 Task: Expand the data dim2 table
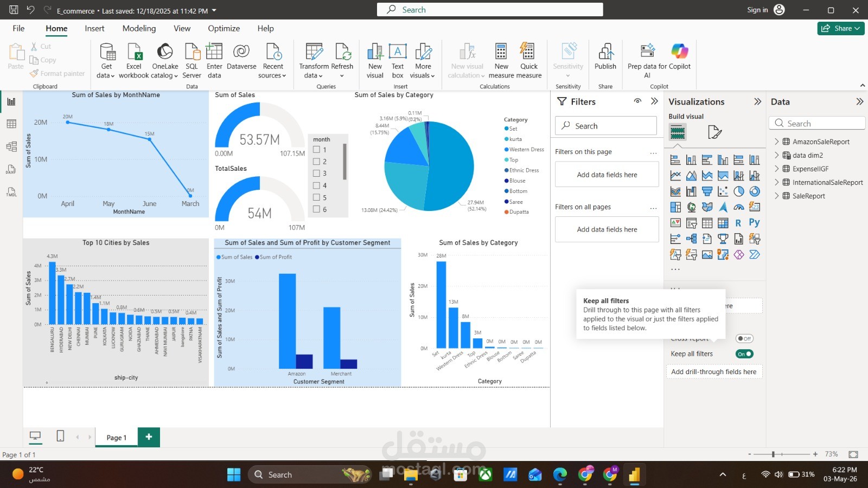click(x=776, y=155)
